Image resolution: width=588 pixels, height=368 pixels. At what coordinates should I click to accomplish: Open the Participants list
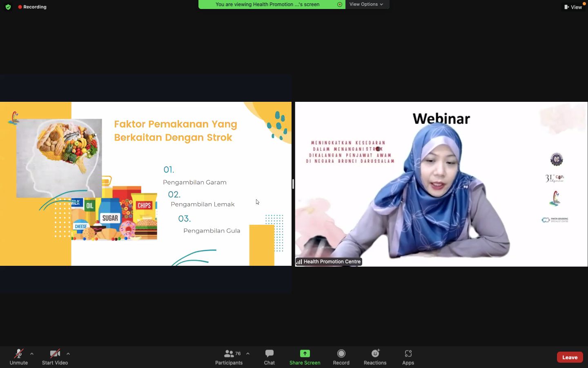click(x=229, y=357)
